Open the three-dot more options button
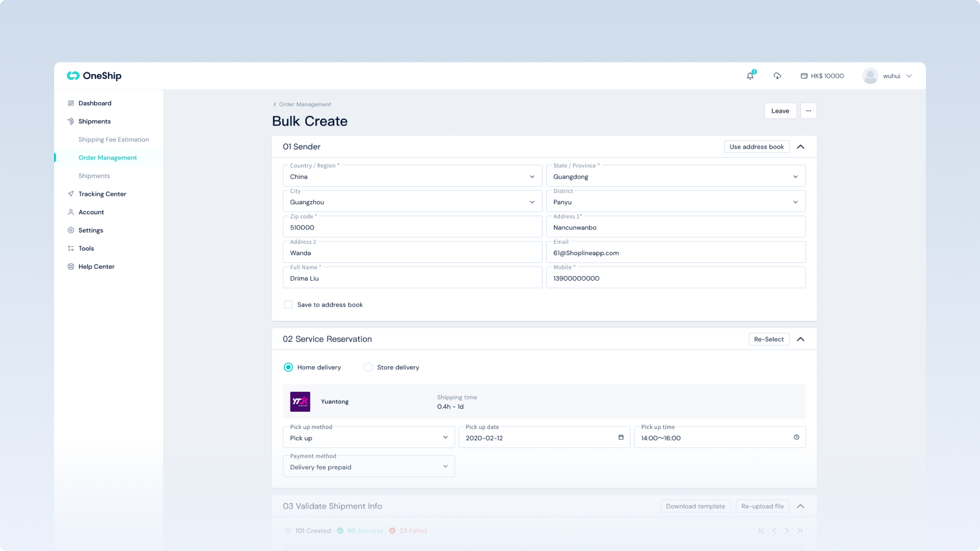The height and width of the screenshot is (551, 980). click(x=808, y=111)
